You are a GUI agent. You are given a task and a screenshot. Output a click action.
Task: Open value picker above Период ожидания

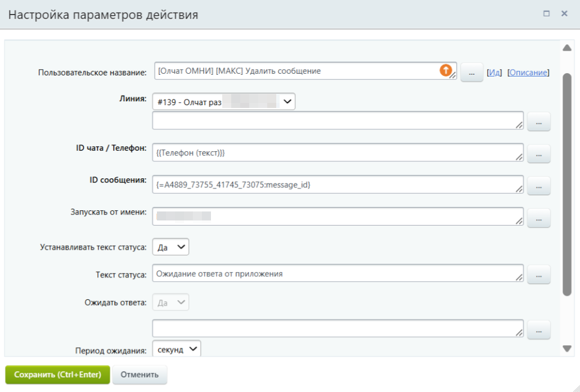[x=538, y=330]
